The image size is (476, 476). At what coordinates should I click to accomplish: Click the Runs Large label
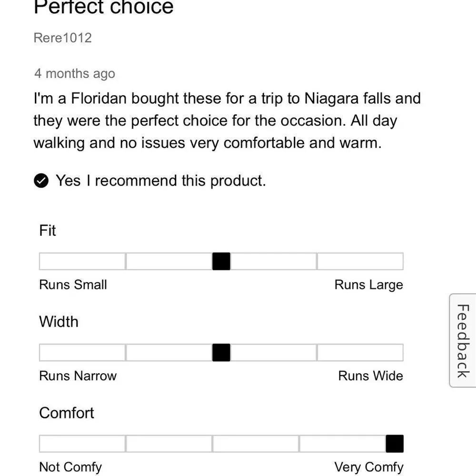tap(369, 285)
